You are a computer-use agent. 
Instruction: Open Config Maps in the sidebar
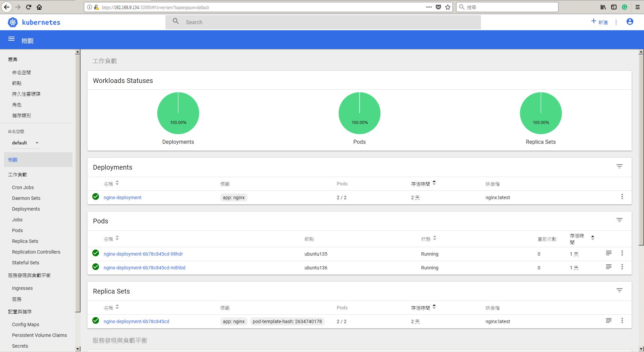[25, 324]
